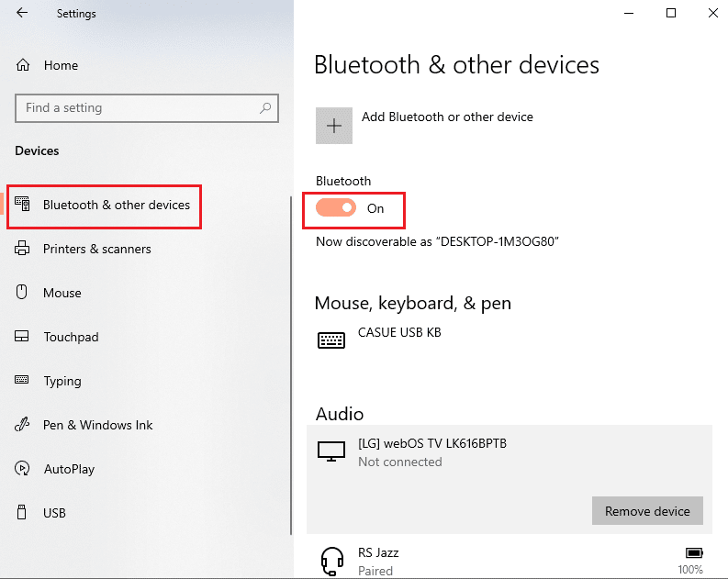Click the search magnifier icon

click(265, 108)
